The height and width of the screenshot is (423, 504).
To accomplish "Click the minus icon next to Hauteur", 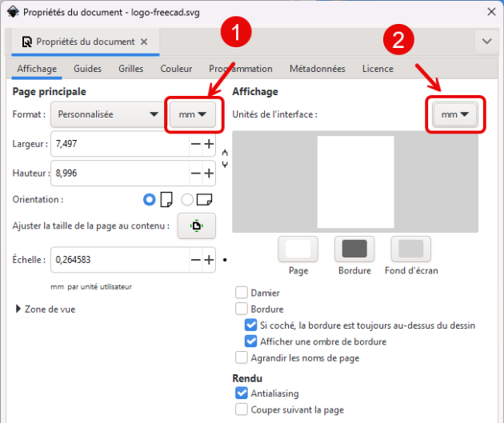I will coord(195,173).
